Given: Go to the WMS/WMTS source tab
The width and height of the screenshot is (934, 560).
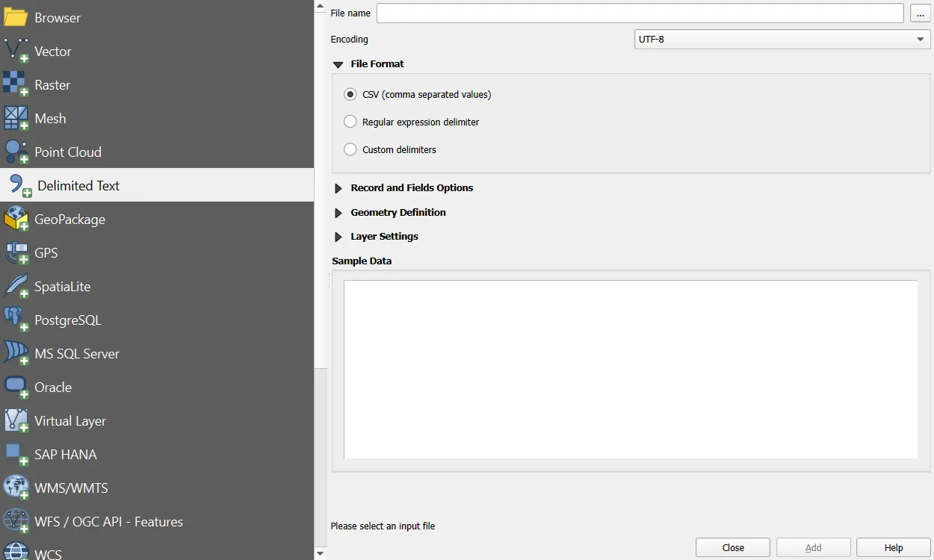Looking at the screenshot, I should [x=157, y=488].
